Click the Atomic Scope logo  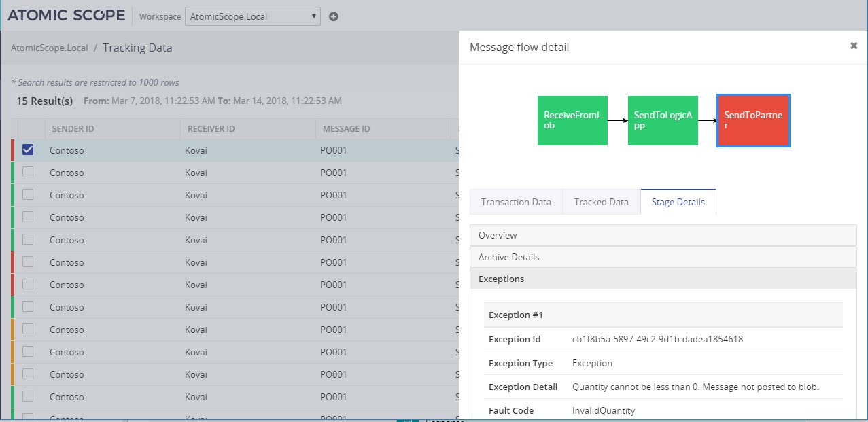coord(66,16)
